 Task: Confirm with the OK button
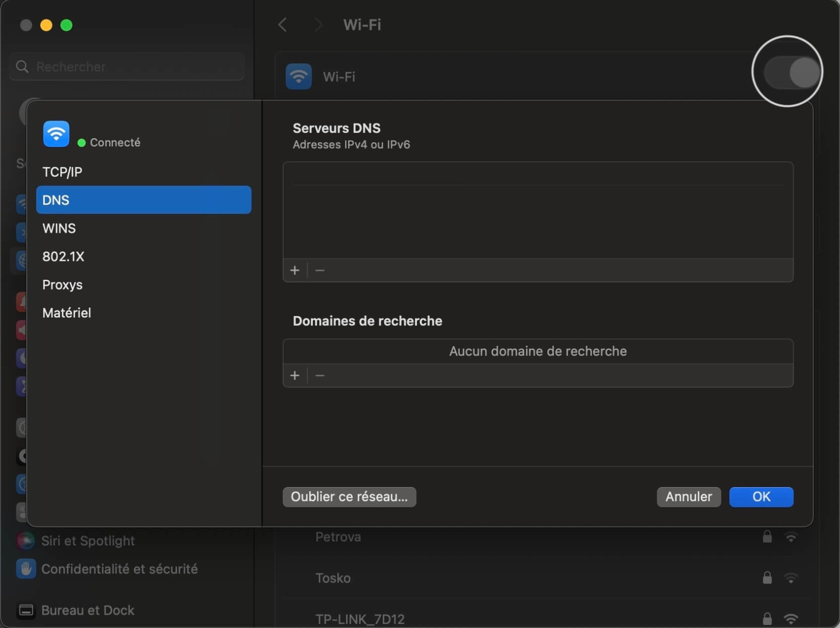coord(761,497)
